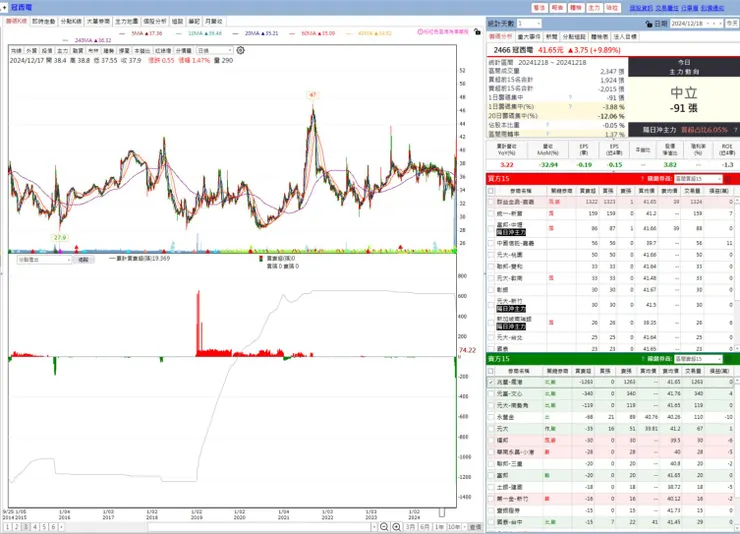
Task: Click the question mark beside 隔日沖主力 banner
Action: pyautogui.click(x=735, y=130)
